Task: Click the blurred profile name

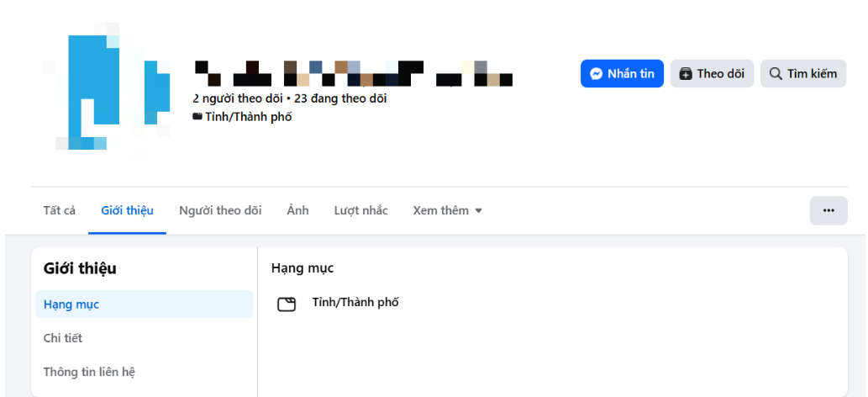Action: [353, 74]
